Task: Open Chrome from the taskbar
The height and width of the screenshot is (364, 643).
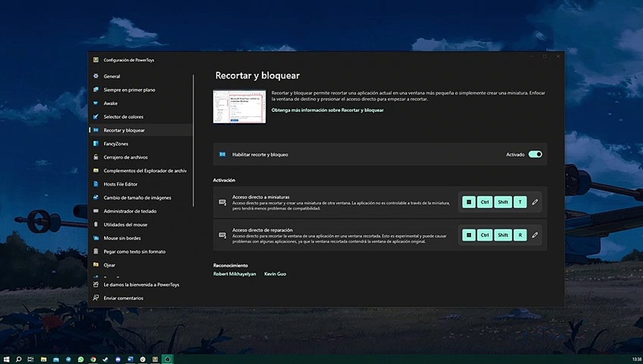Action: tap(93, 359)
